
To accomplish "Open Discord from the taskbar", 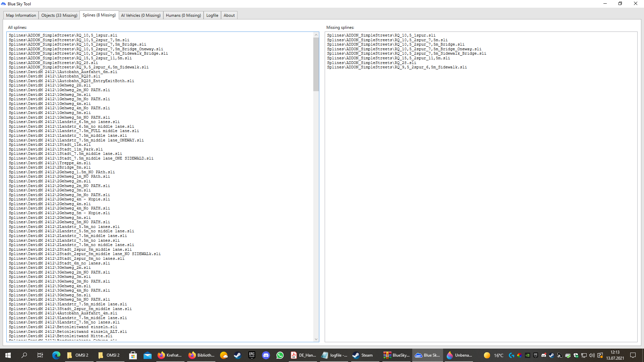I will click(x=266, y=355).
